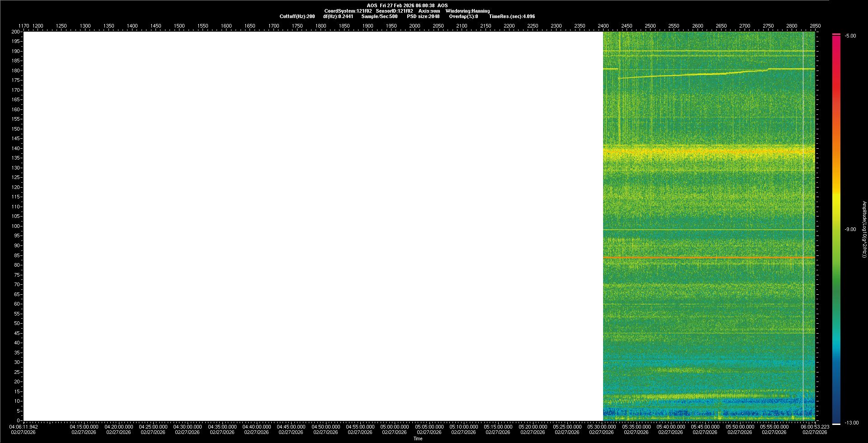Screen dimensions: 868x443
Task: Click the white bottom marker on the colorbar
Action: pyautogui.click(x=836, y=424)
